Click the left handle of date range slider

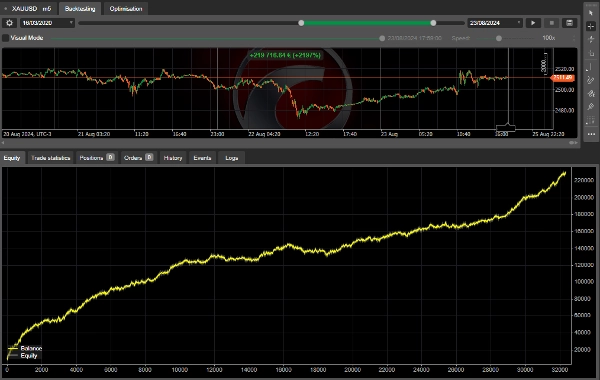(x=301, y=23)
